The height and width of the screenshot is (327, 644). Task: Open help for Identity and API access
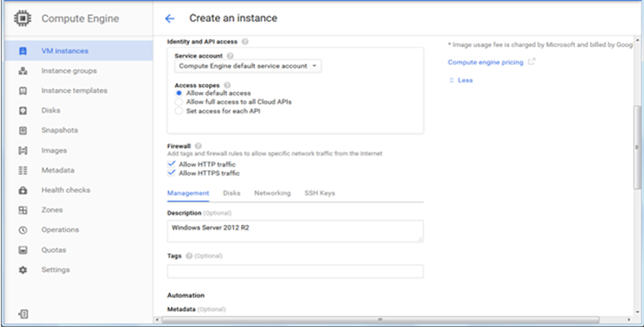click(x=245, y=42)
